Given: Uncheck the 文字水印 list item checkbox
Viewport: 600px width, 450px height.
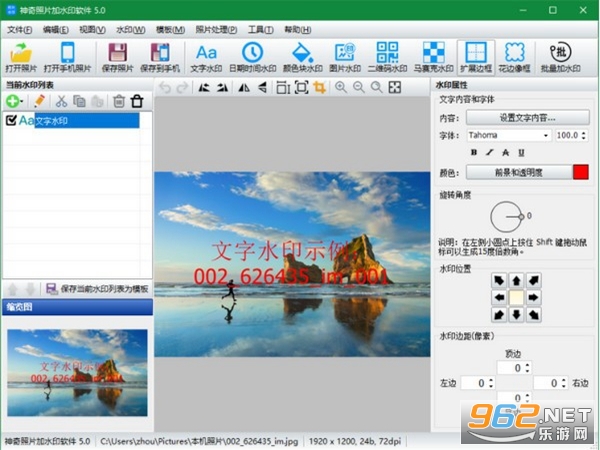Looking at the screenshot, I should click(x=11, y=121).
